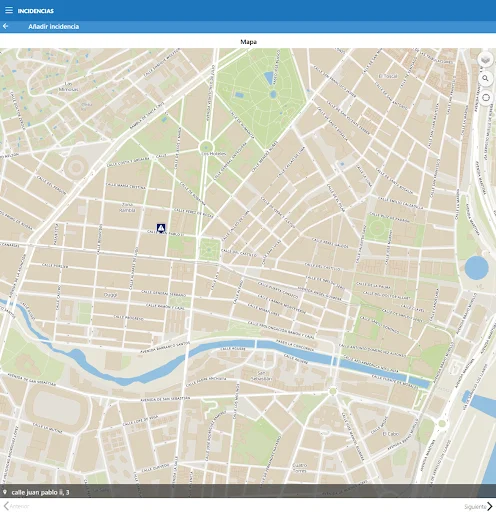
Task: Click the 'Los Hoteles' label on map
Action: point(214,154)
